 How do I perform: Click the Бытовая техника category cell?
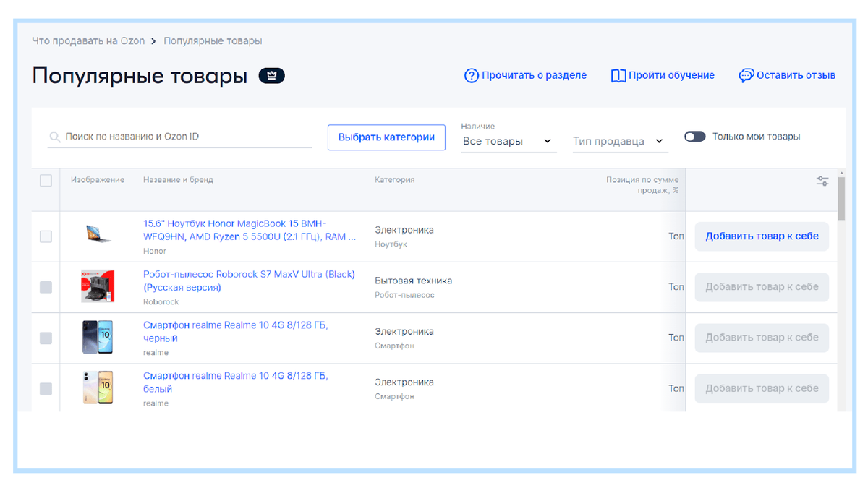[413, 281]
